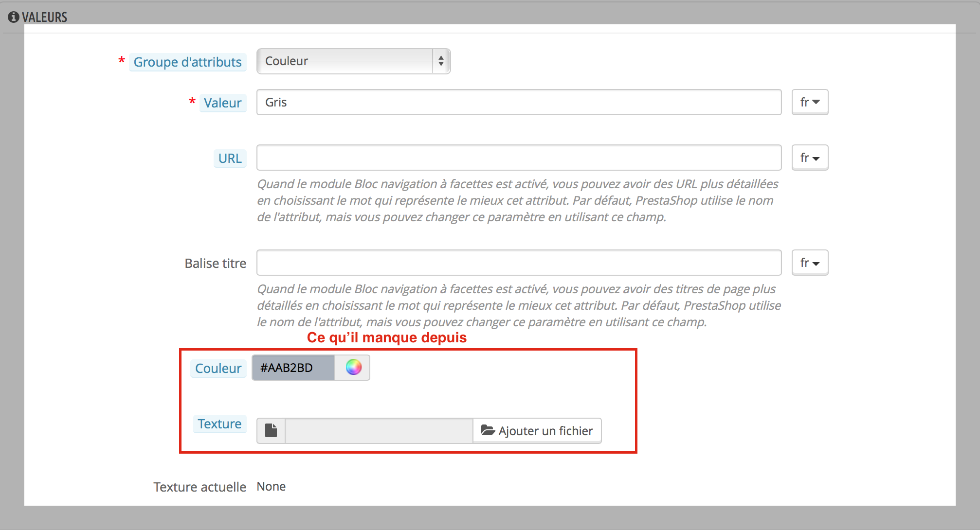
Task: Click the info icon beside VALEURS
Action: [14, 17]
